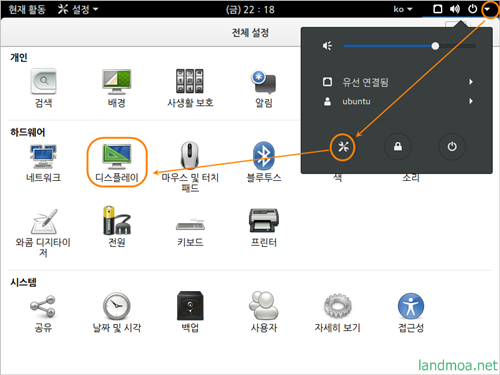Screen dimensions: 500x375
Task: Click the volume icon in the top bar
Action: [455, 9]
